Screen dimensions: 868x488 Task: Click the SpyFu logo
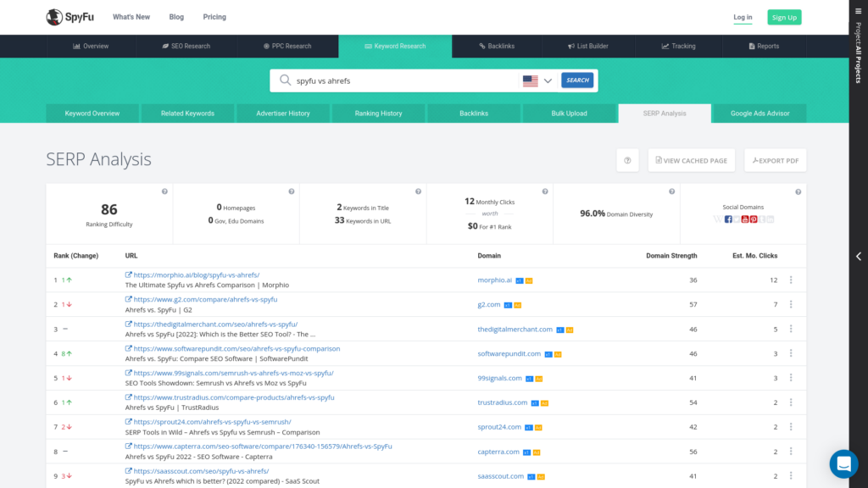coord(70,17)
